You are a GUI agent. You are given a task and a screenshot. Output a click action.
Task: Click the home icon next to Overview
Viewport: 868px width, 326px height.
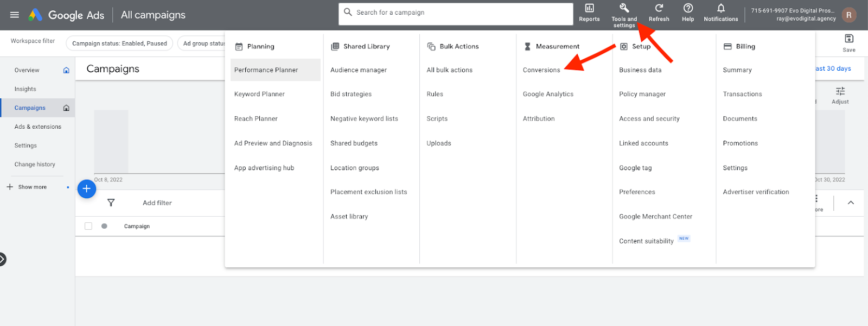[x=66, y=70]
